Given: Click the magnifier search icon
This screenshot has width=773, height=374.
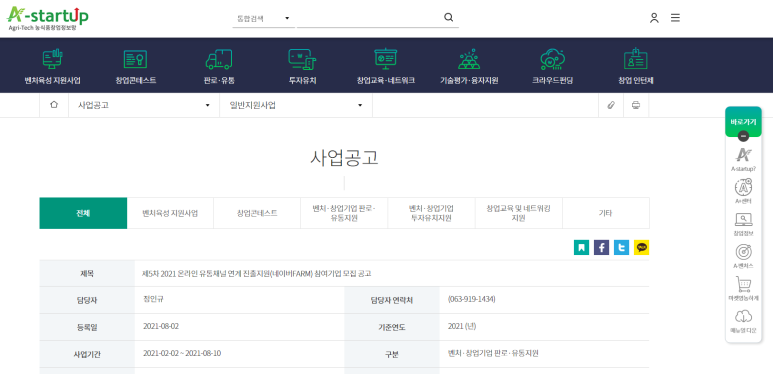Looking at the screenshot, I should click(448, 18).
